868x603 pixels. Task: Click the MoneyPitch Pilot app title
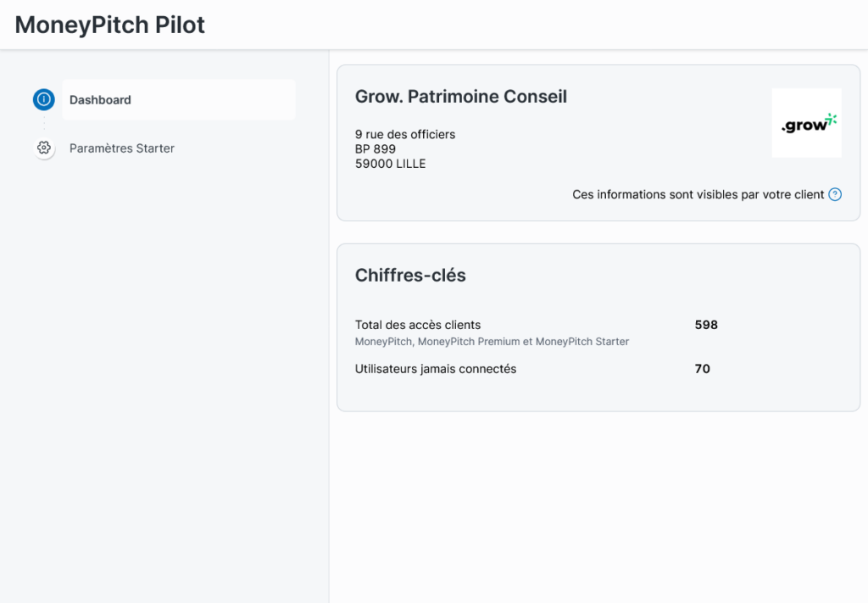click(110, 25)
